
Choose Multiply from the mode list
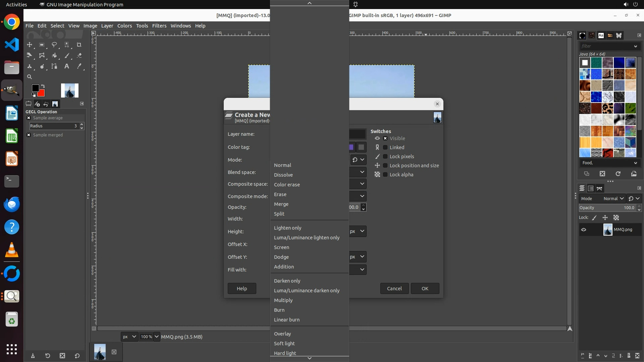(x=283, y=300)
